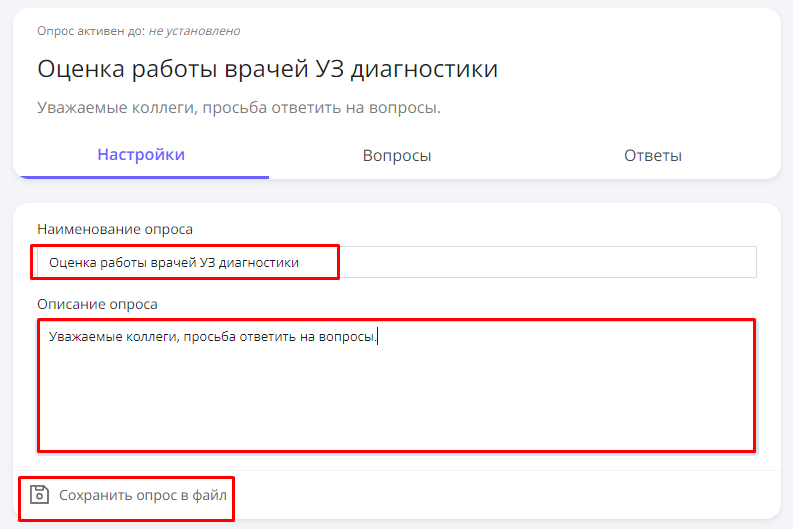
Task: Click the floppy disk save icon
Action: click(39, 495)
